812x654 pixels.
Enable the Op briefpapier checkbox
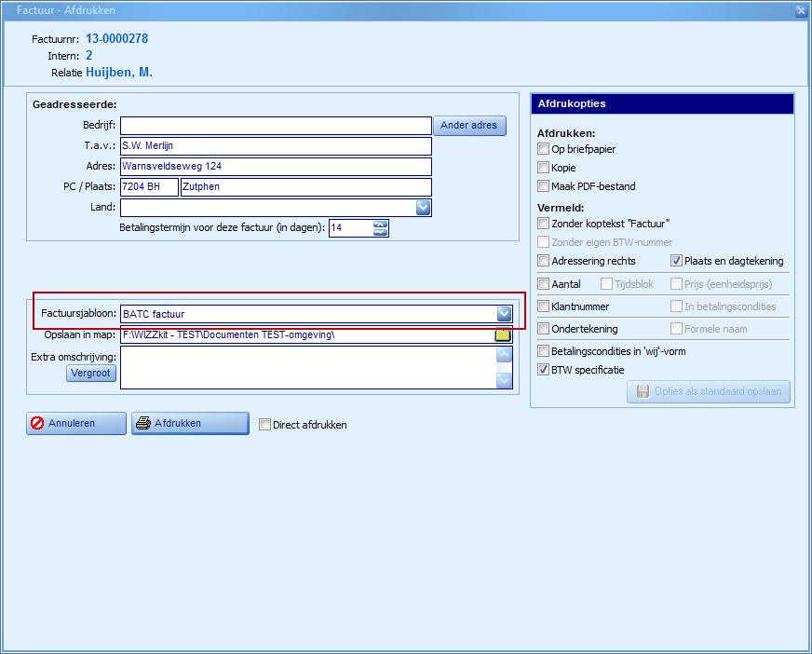[x=544, y=149]
